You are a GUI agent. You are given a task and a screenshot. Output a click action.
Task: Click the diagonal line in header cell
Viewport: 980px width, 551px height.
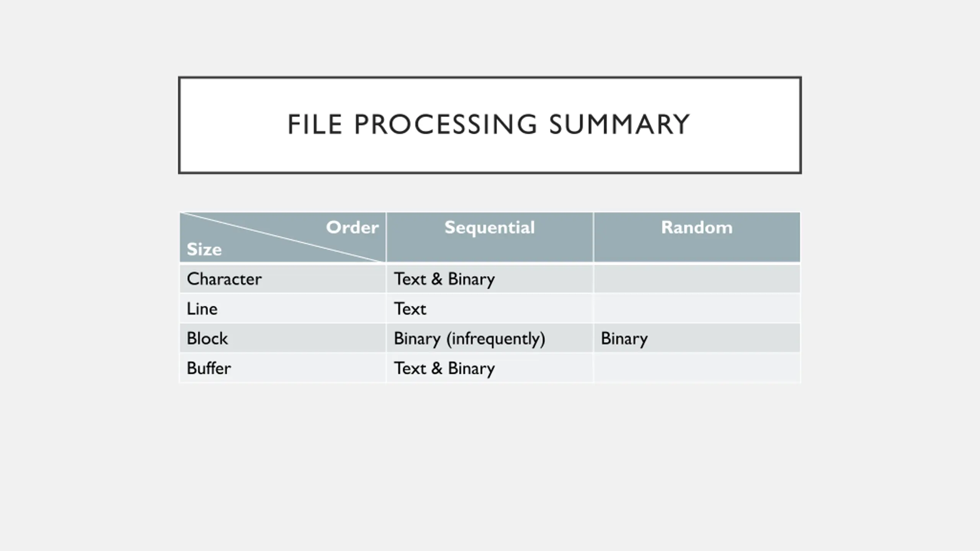click(x=283, y=238)
